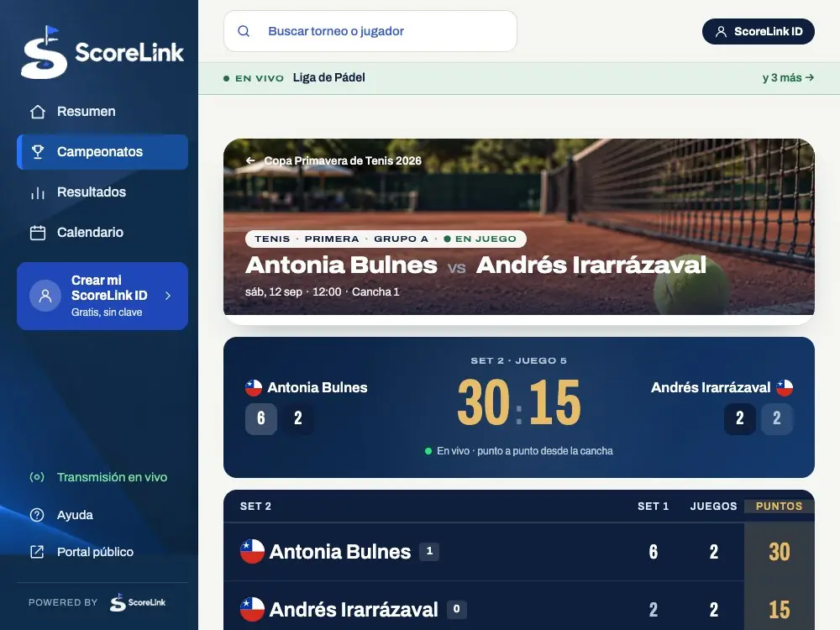
Task: Click the search magnifier icon
Action: pos(244,31)
